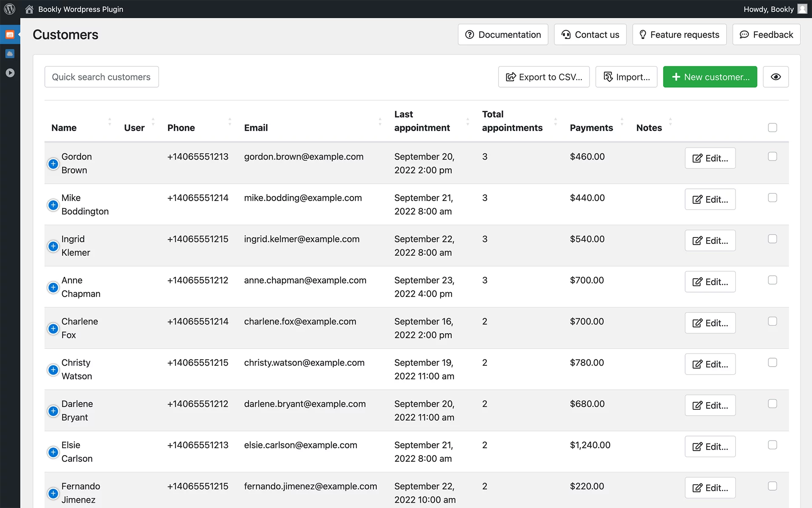Edit Mike Boddington's customer record
Image resolution: width=812 pixels, height=508 pixels.
(710, 199)
